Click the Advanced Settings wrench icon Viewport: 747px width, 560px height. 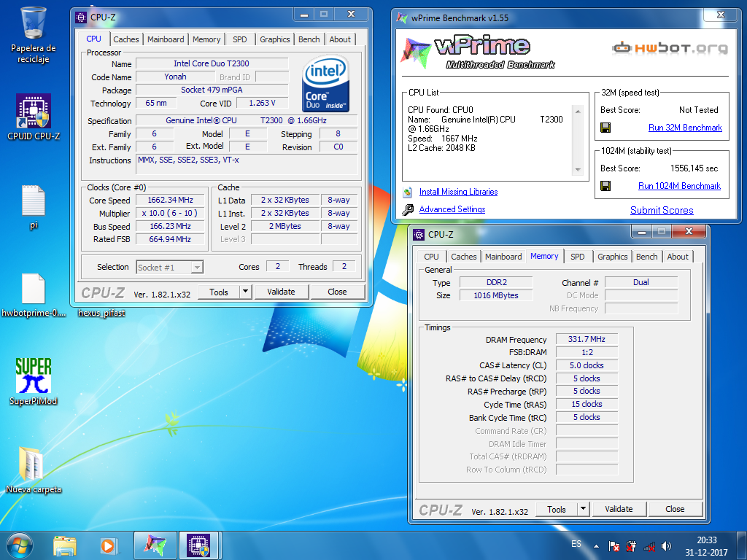point(408,209)
